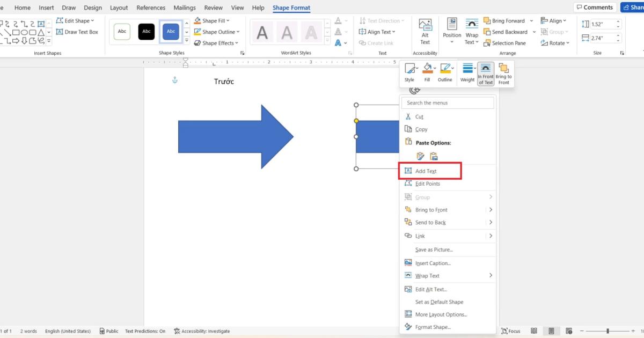
Task: Open the Wrap Text ribbon button
Action: click(472, 32)
